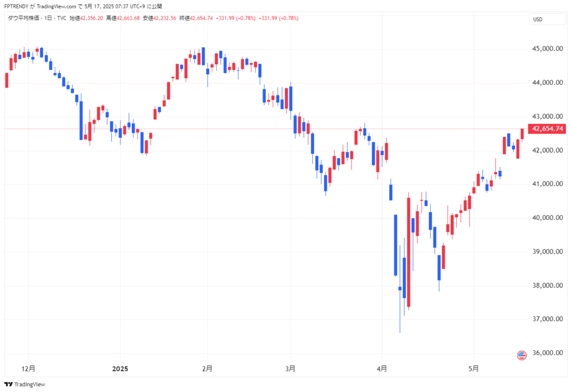Click the 5月 label on the time axis
572x392 pixels.
(474, 369)
